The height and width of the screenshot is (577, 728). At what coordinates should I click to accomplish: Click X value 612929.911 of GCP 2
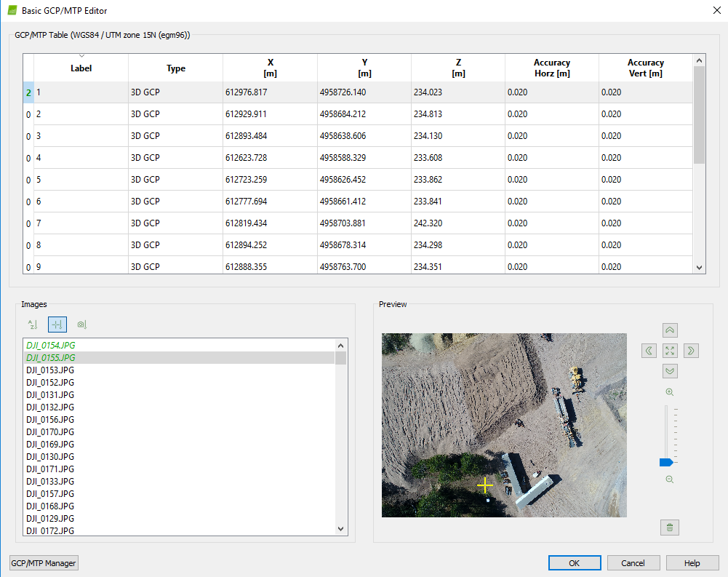coord(271,114)
